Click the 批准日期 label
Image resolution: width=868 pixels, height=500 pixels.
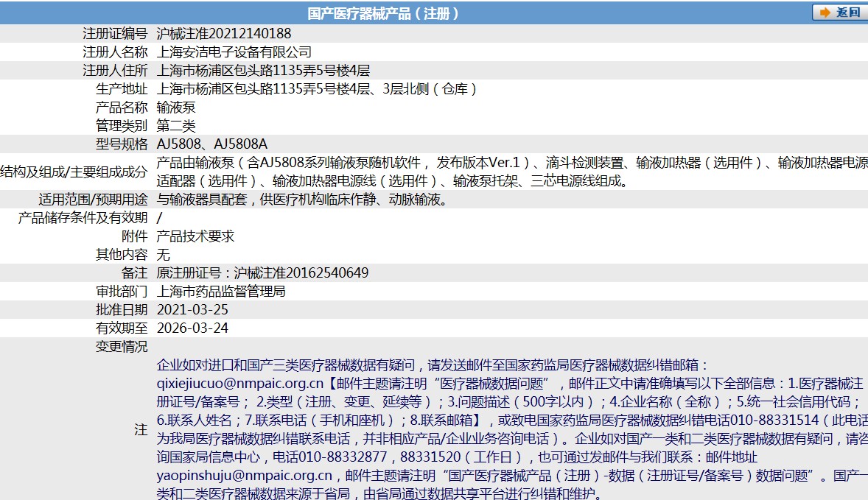[x=122, y=310]
